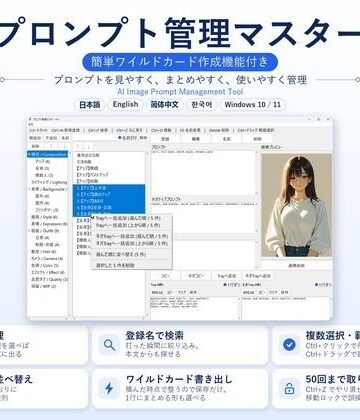Move prompt entry up with the list panel up arrow
Screen dimensions: 360x420
click(77, 147)
